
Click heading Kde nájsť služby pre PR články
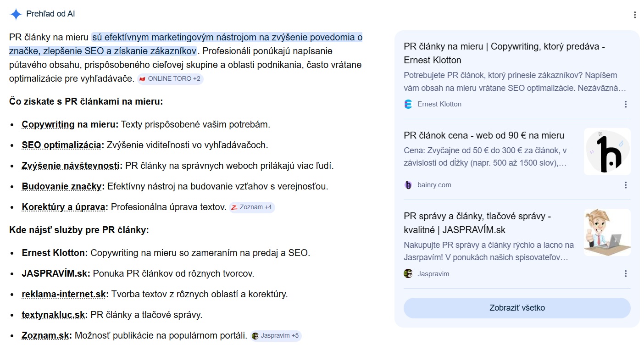pos(79,230)
